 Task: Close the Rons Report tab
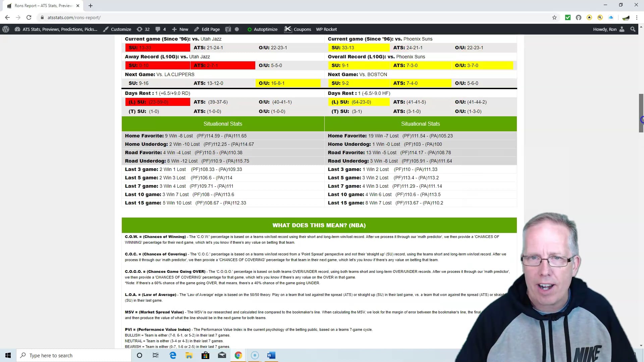tap(78, 6)
